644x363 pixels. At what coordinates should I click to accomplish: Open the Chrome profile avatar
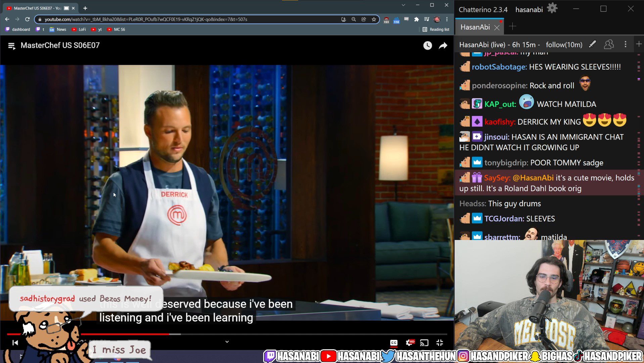tap(436, 19)
